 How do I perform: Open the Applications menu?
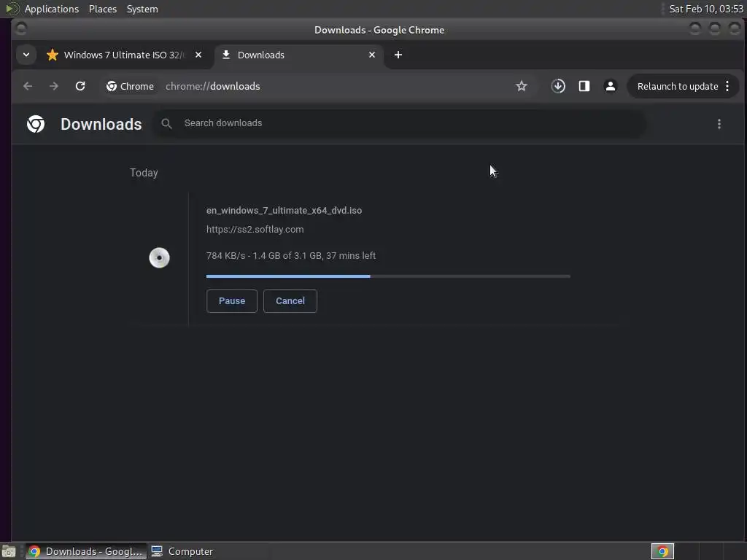pos(52,9)
